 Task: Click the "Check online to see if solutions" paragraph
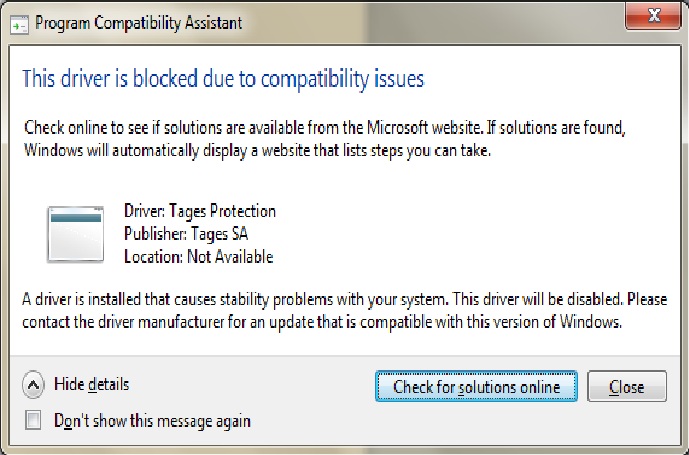(325, 139)
